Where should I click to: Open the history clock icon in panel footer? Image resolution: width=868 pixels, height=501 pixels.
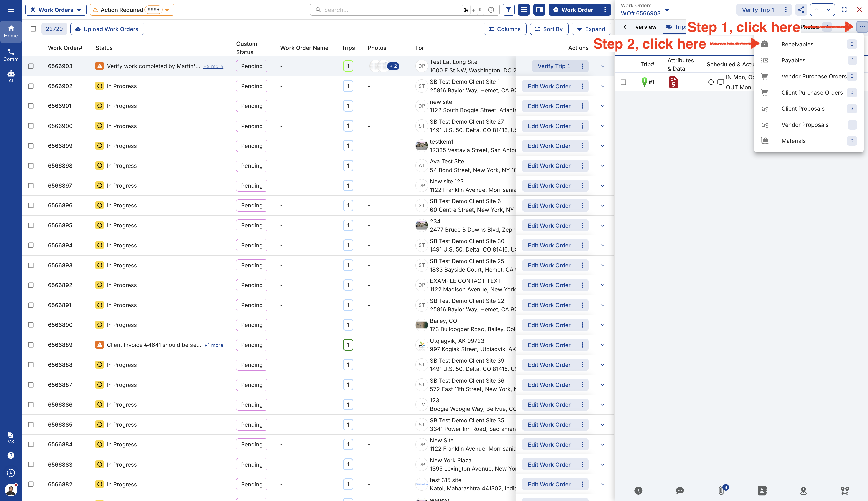click(x=638, y=491)
